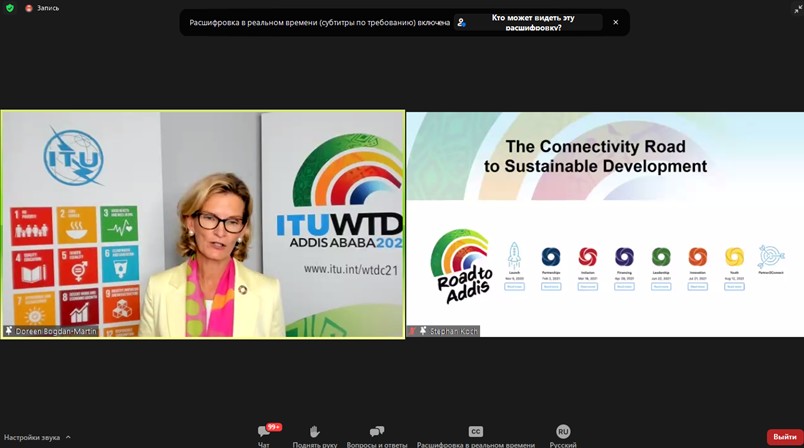Click the Launch rocket icon on slide
Screen dimensions: 804x448
pyautogui.click(x=514, y=255)
